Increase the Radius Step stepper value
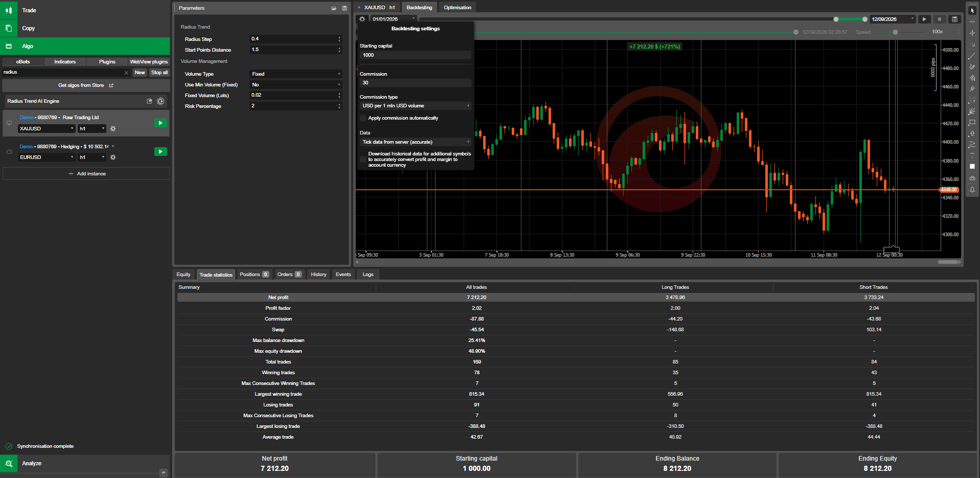 point(339,37)
